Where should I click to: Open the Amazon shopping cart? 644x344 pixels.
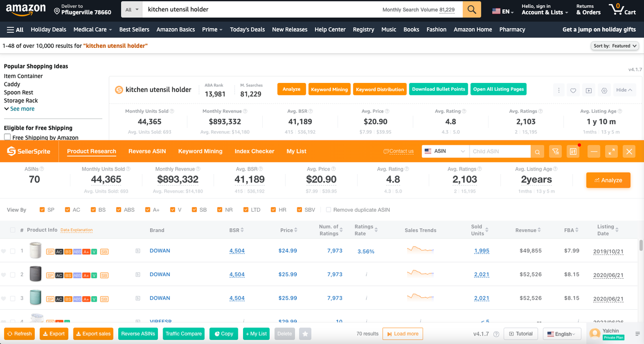pos(622,10)
